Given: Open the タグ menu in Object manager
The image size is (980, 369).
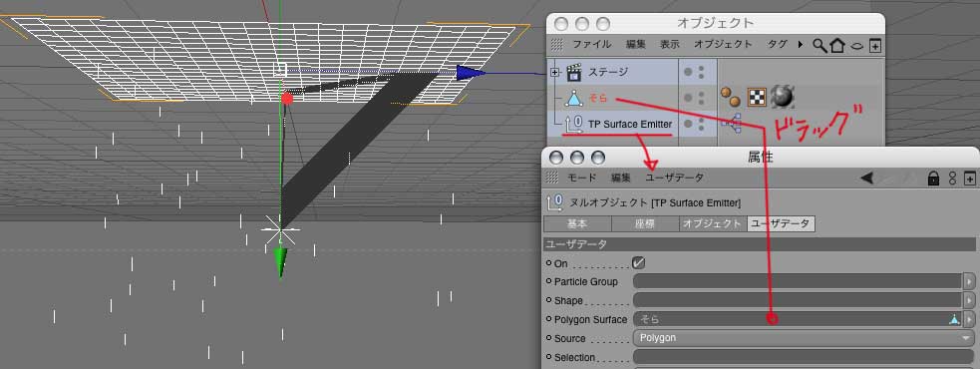Looking at the screenshot, I should click(x=778, y=45).
